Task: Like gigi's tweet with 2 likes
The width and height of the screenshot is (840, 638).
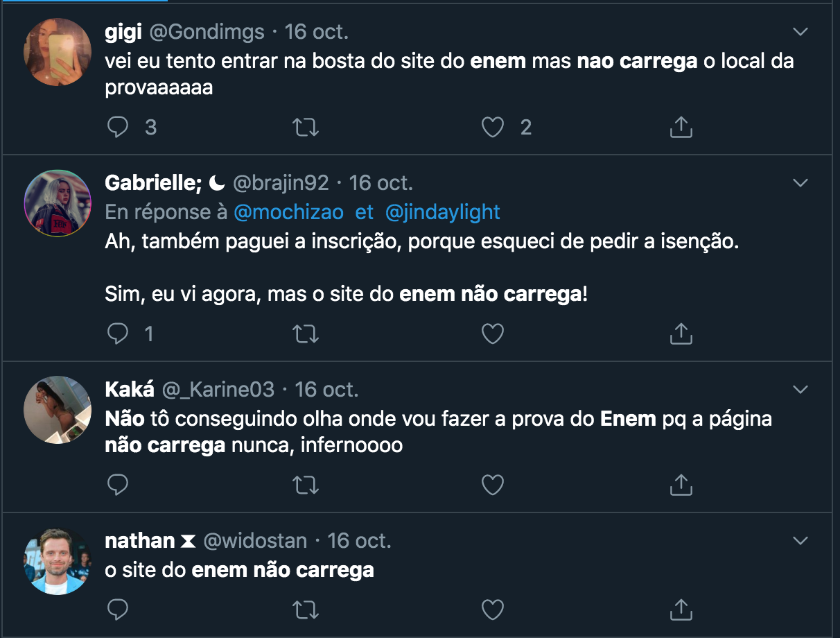Action: [x=493, y=128]
